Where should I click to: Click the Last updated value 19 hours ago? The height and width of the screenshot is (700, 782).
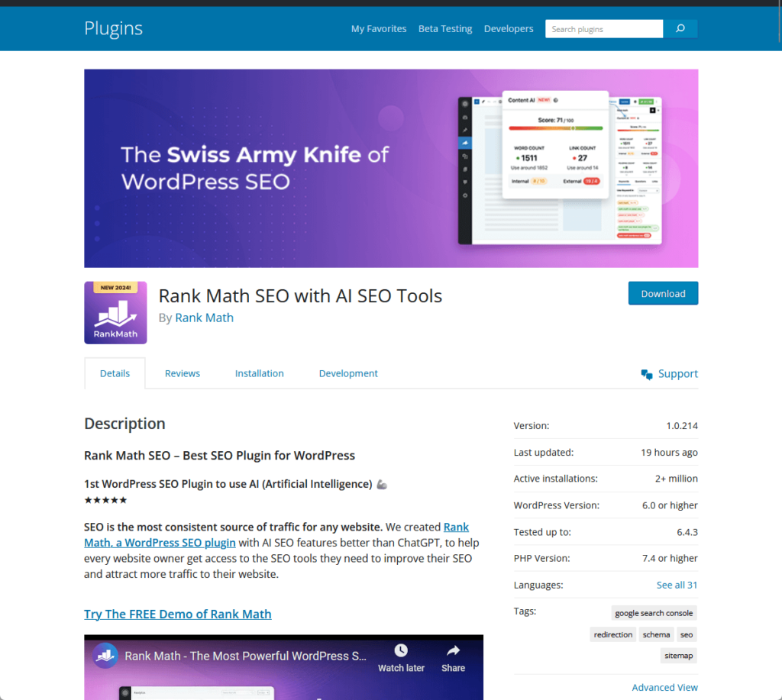(669, 452)
